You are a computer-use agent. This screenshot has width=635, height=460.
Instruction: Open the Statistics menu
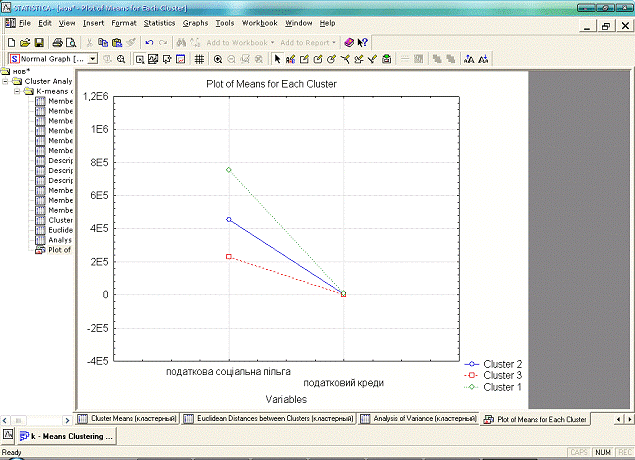click(x=158, y=22)
